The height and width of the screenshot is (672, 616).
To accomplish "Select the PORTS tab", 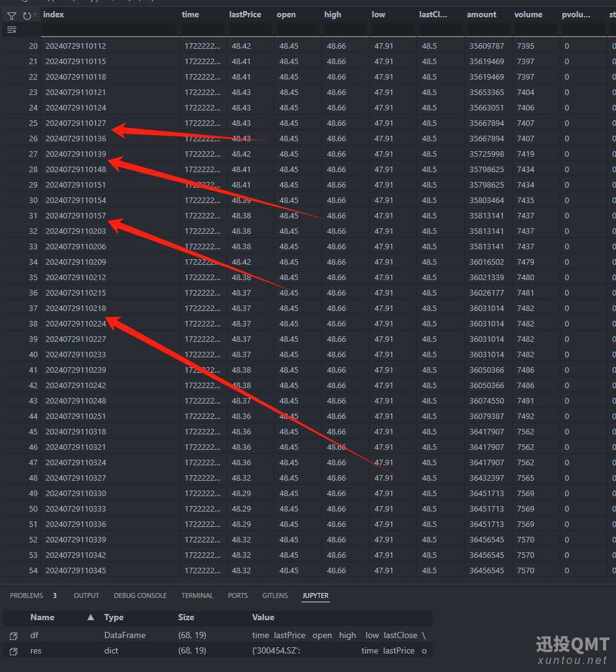I will pyautogui.click(x=238, y=595).
